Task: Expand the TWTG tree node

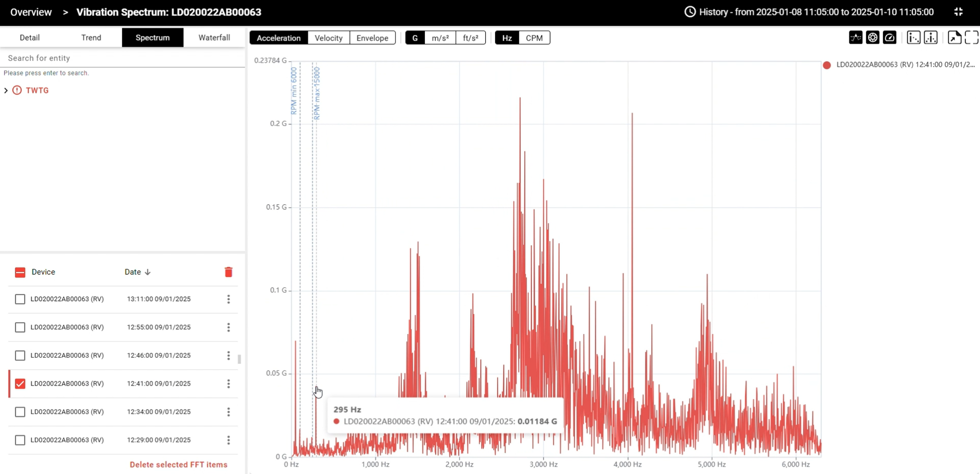Action: [6, 90]
